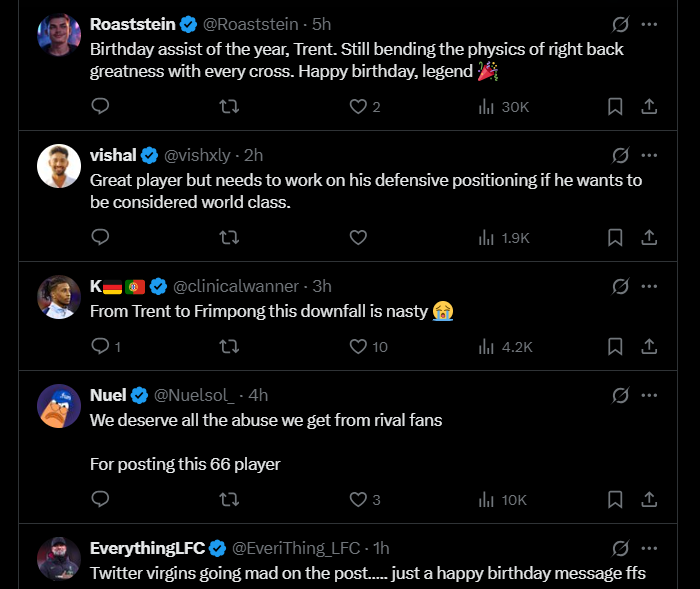Viewport: 700px width, 589px height.
Task: Bookmark Roaststein's tweet
Action: tap(615, 106)
